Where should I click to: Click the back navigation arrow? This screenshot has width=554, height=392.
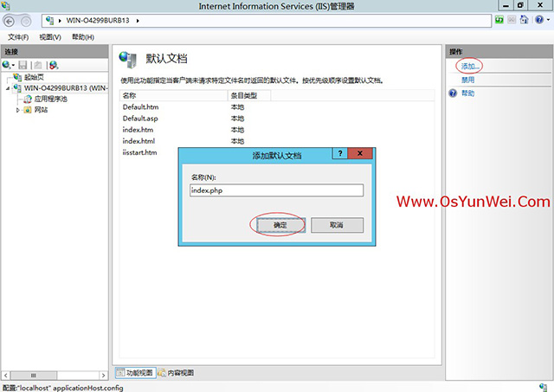[x=10, y=20]
